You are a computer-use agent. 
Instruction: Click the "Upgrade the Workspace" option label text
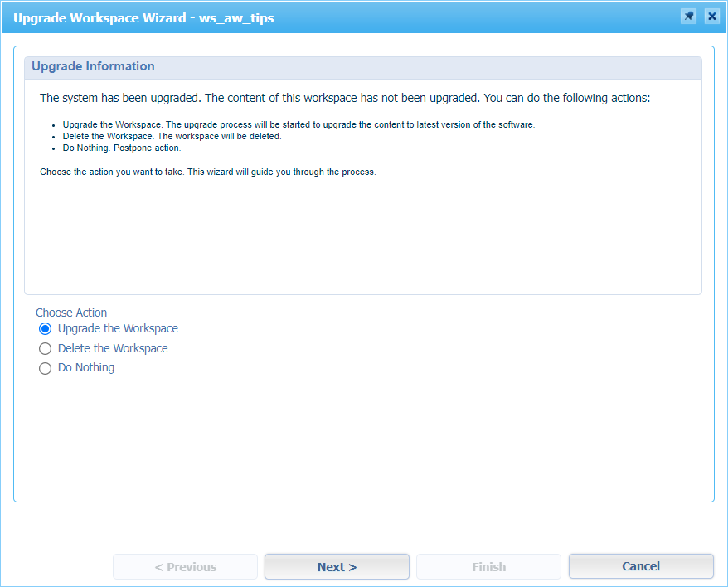click(x=118, y=329)
